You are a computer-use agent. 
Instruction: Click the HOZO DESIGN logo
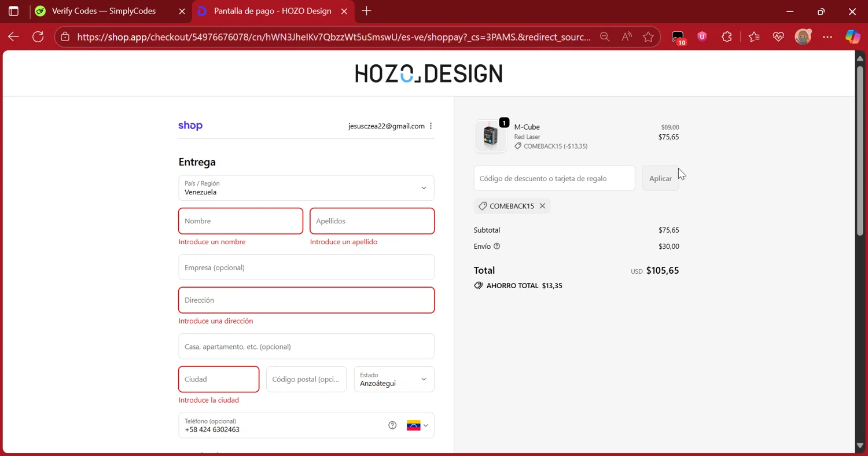click(429, 73)
